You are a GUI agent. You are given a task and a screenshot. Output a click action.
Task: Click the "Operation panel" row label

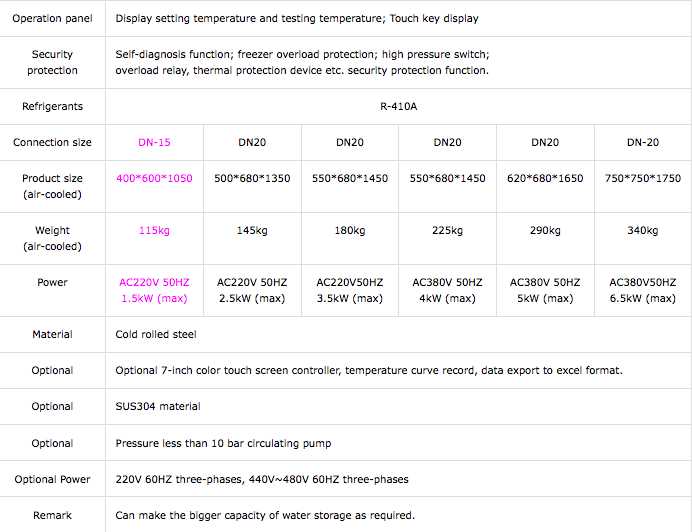52,18
